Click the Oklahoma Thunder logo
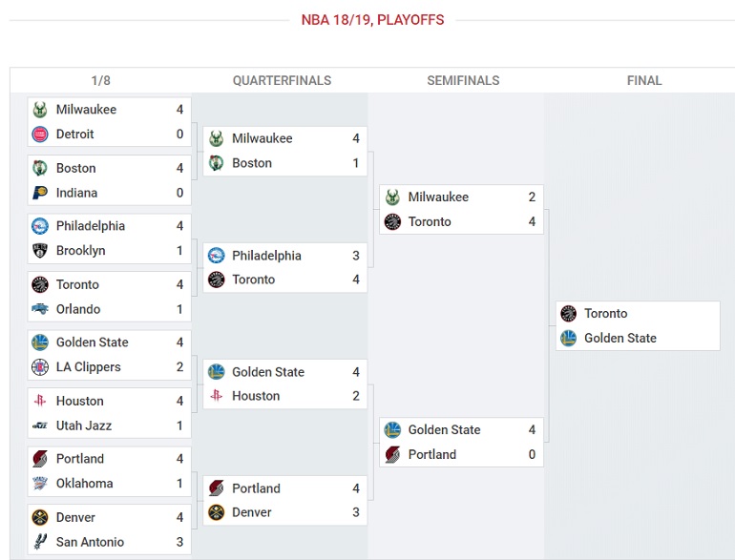This screenshot has width=735, height=560. coord(40,483)
